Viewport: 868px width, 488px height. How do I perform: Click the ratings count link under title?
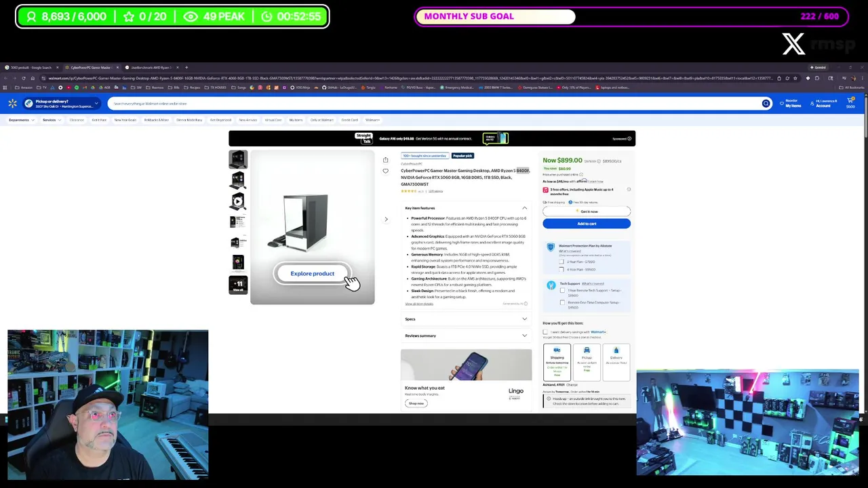435,191
